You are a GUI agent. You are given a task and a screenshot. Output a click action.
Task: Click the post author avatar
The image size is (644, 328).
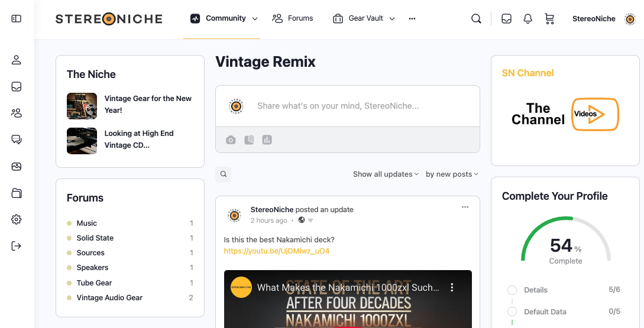235,215
